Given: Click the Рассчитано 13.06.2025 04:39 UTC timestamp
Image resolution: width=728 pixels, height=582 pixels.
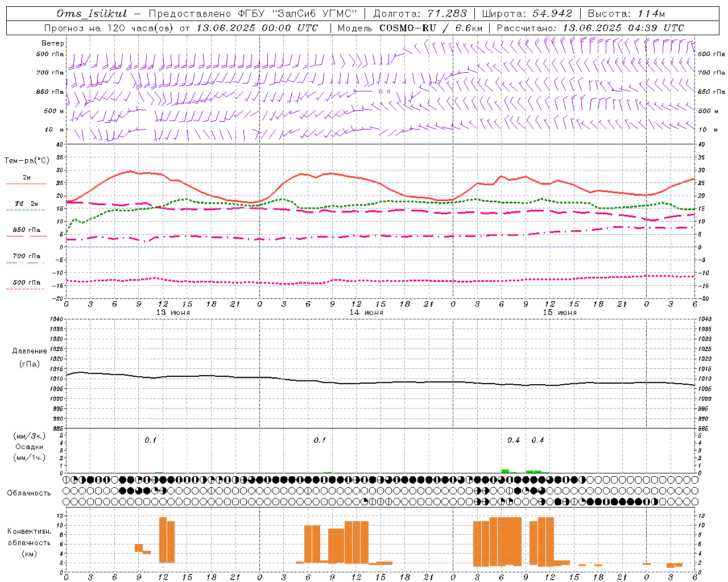Looking at the screenshot, I should click(590, 28).
